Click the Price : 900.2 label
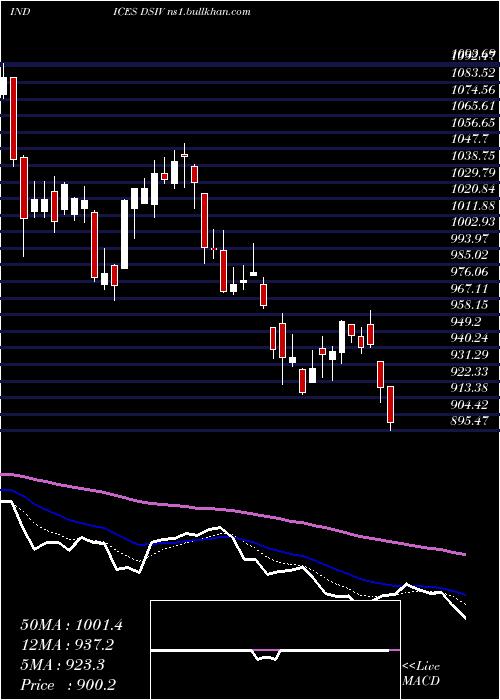This screenshot has width=500, height=700. coord(70,685)
